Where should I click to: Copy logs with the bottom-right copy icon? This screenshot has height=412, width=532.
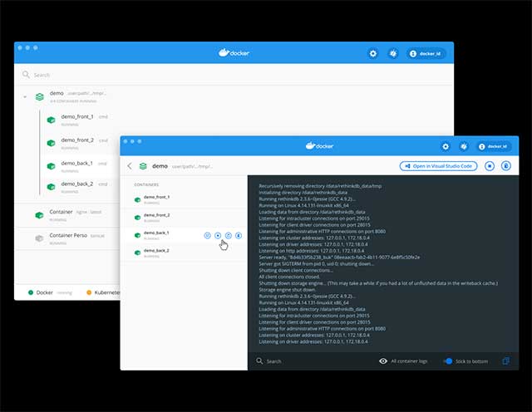(x=506, y=361)
